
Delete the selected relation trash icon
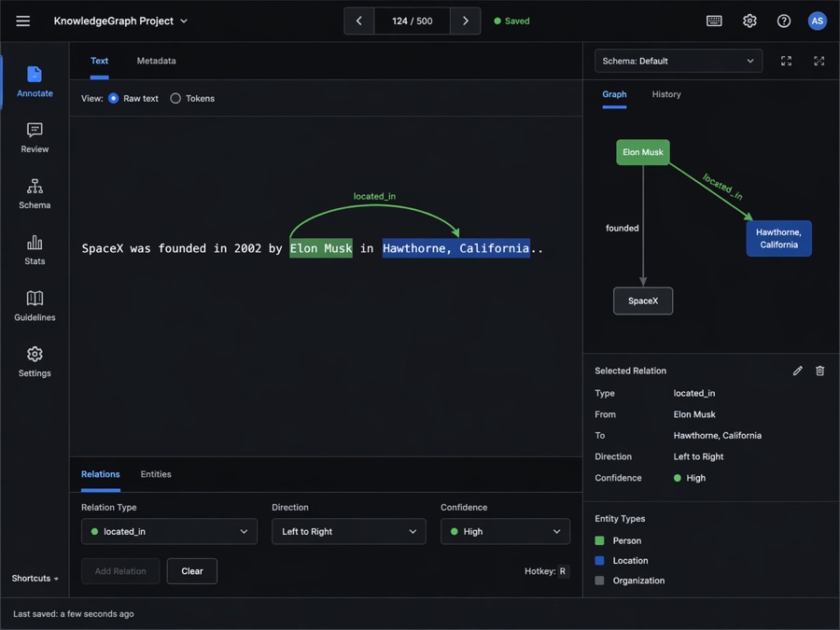819,371
